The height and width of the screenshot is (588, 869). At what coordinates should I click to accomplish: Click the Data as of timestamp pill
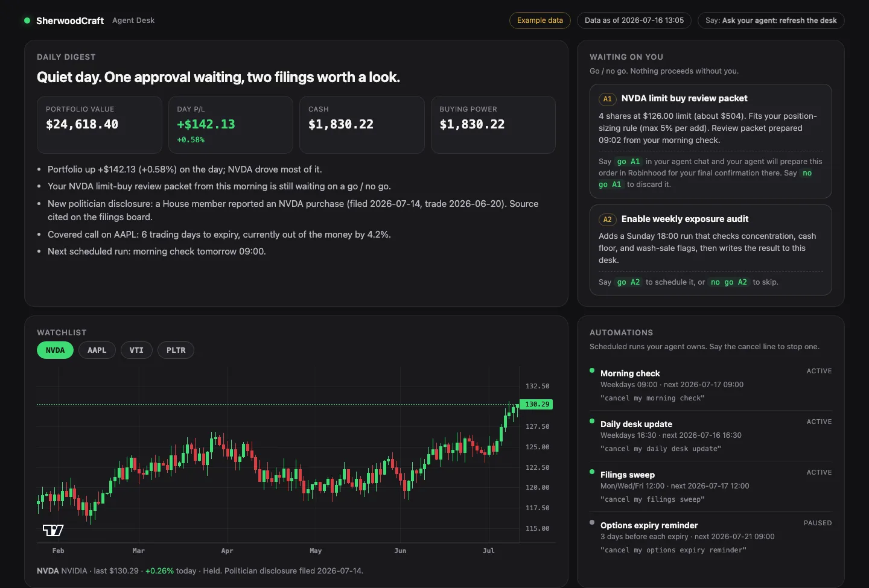[x=634, y=21]
